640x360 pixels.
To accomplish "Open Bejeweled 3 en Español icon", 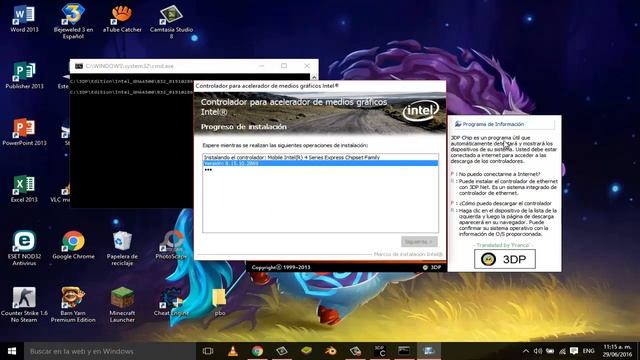I will (73, 21).
